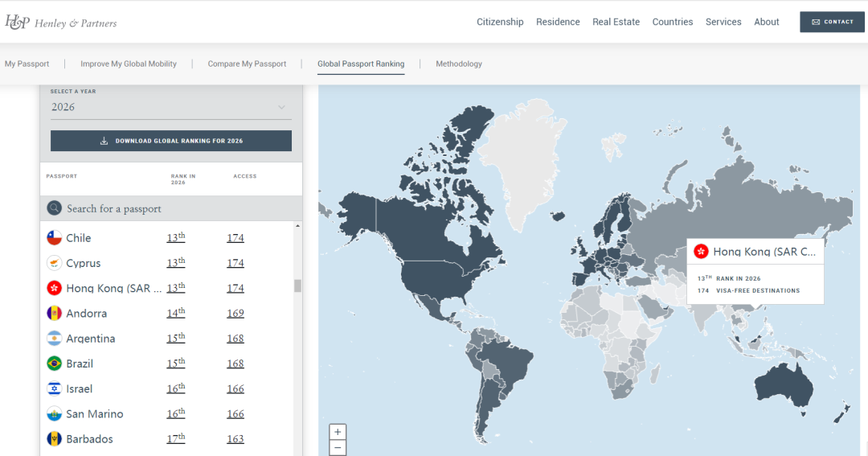Viewport: 868px width, 456px height.
Task: Switch to Compare My Passport tab
Action: pos(247,64)
